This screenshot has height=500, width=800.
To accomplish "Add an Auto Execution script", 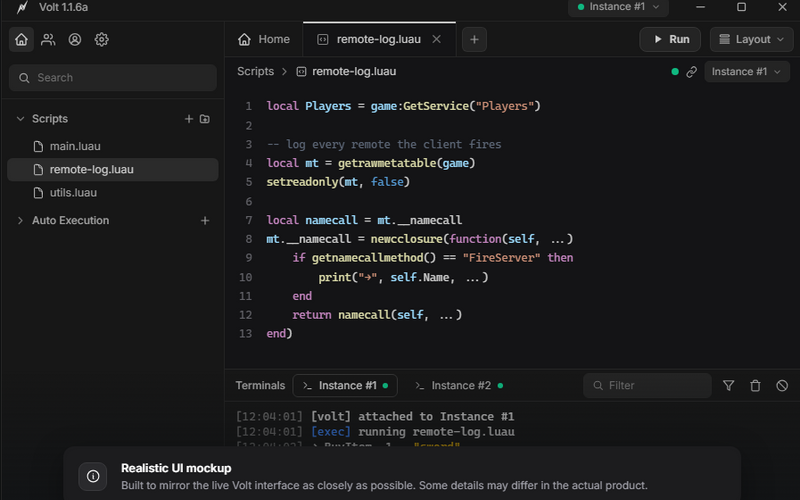I will pos(205,220).
